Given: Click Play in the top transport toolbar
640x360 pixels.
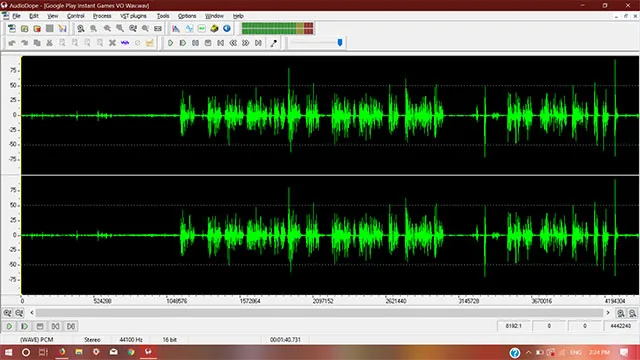Looking at the screenshot, I should tap(171, 43).
